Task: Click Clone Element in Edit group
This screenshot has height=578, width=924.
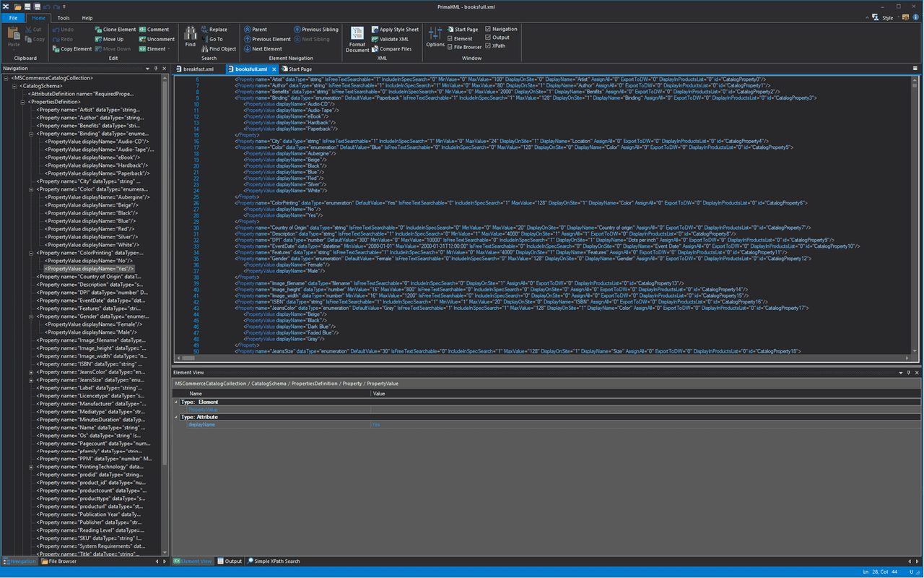Action: [115, 30]
